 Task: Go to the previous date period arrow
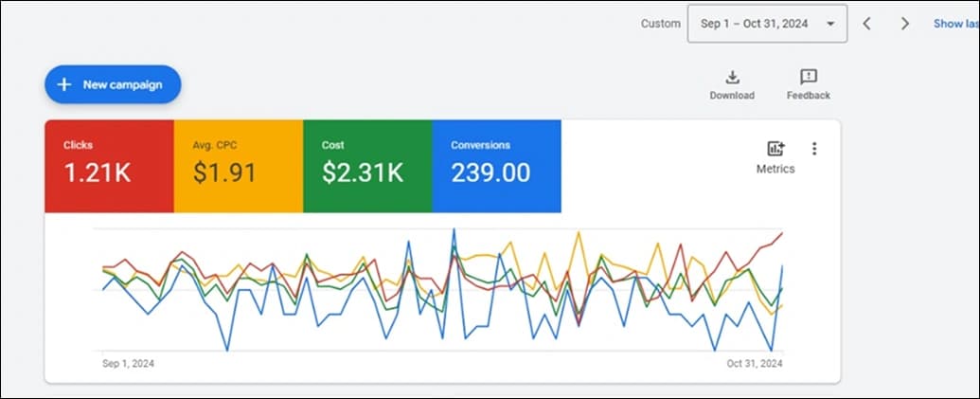tap(867, 24)
